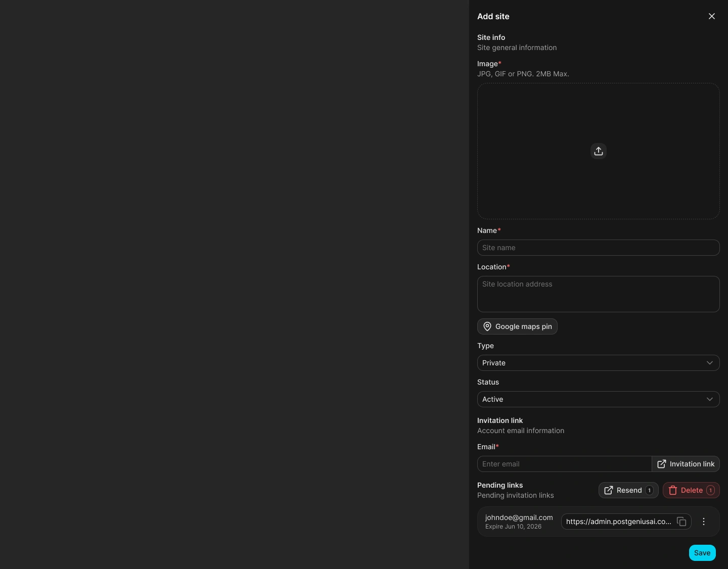Delete pending invitation links

[691, 490]
